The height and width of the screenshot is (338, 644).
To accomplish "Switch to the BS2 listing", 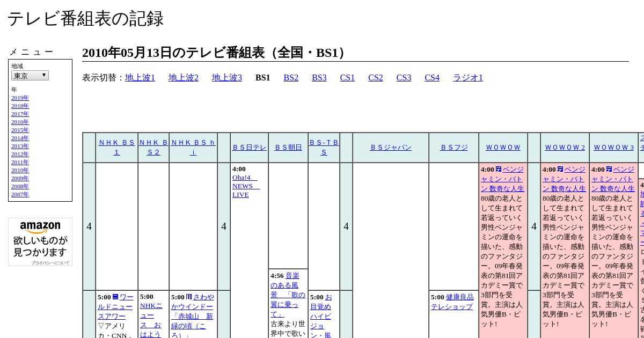I will pos(291,78).
